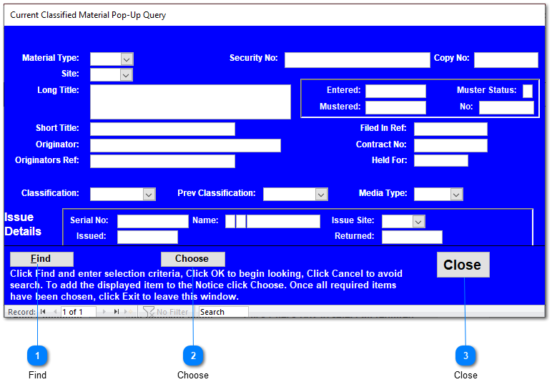
Task: Click numbered callout 1 under Find
Action: (37, 355)
